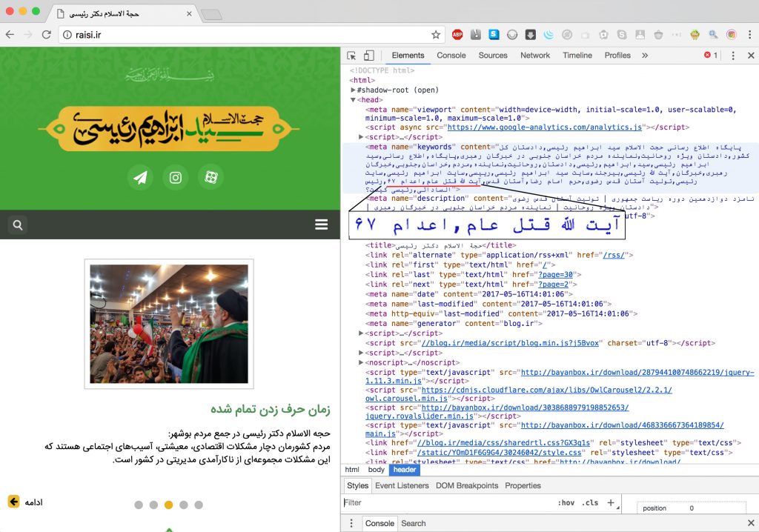The width and height of the screenshot is (759, 532).
Task: Select the first carousel dot
Action: [139, 505]
